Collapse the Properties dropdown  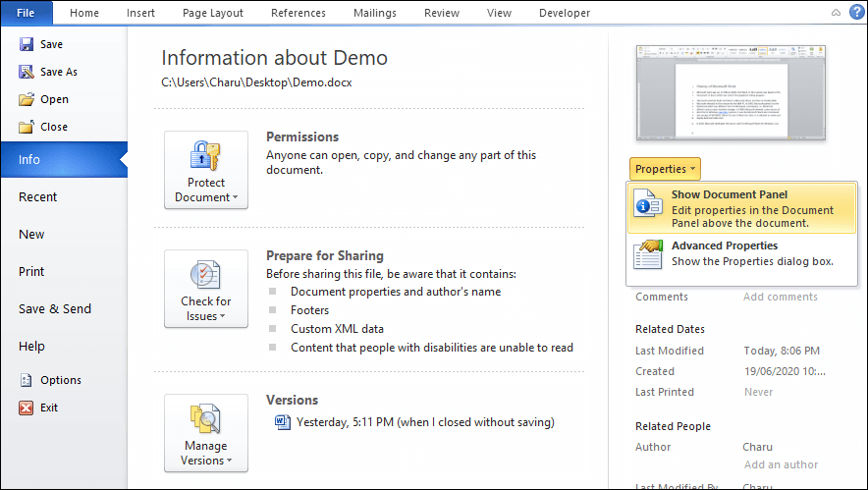tap(665, 169)
